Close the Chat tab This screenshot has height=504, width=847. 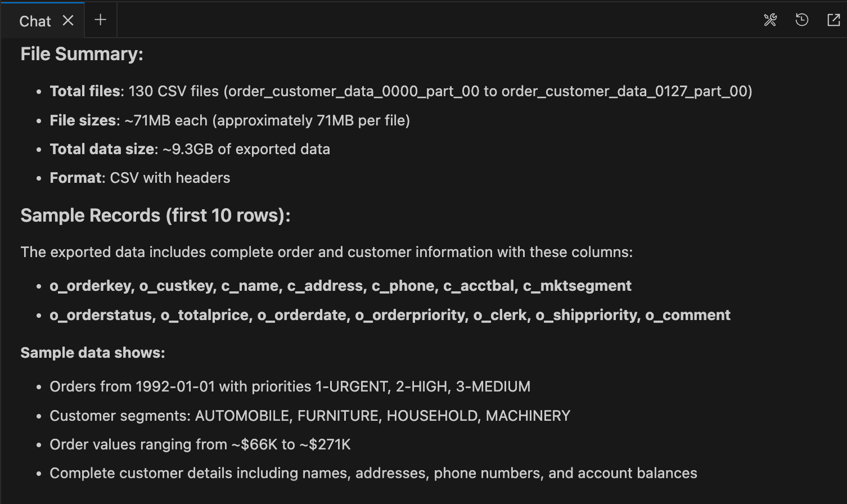coord(68,20)
